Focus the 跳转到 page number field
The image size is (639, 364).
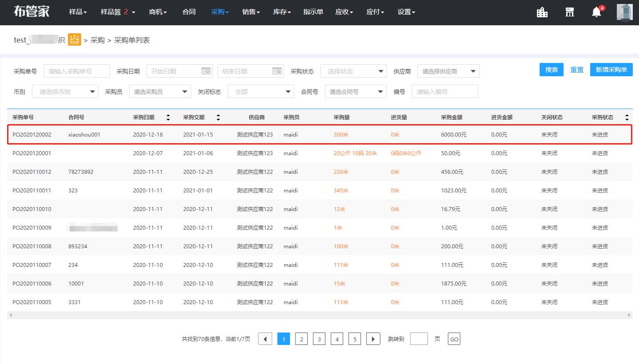click(x=419, y=339)
